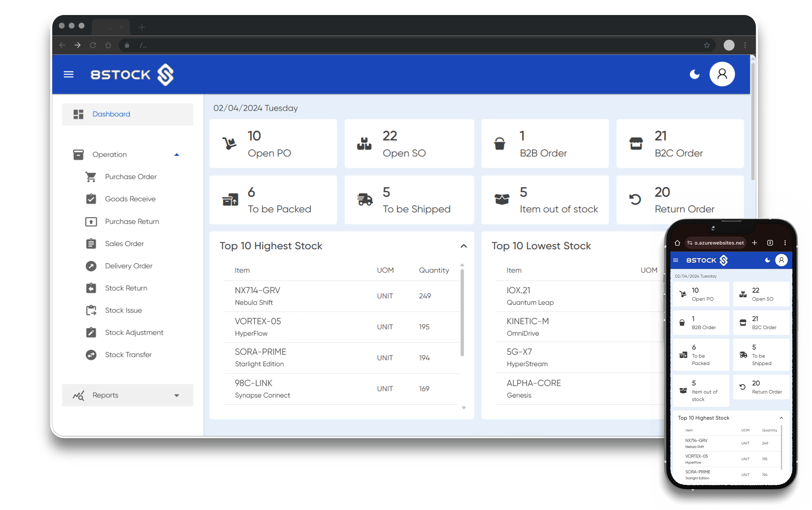Open the Open PO summary card
The width and height of the screenshot is (812, 510).
(x=273, y=144)
